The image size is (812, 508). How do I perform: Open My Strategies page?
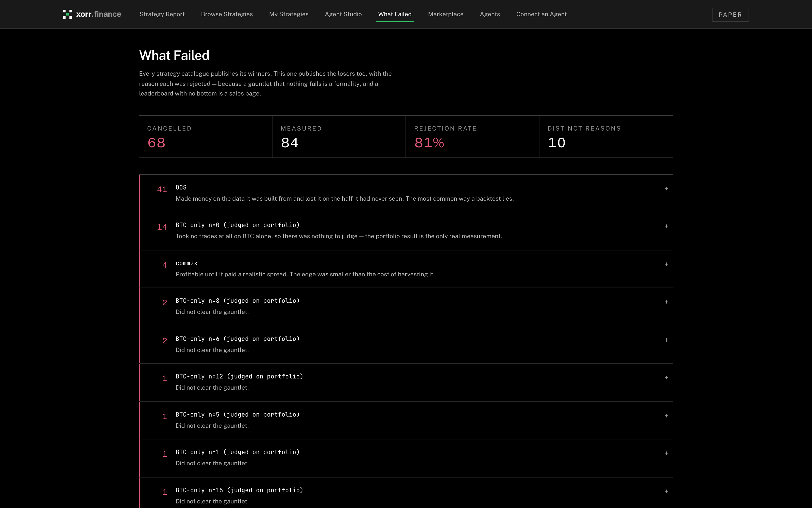(289, 14)
